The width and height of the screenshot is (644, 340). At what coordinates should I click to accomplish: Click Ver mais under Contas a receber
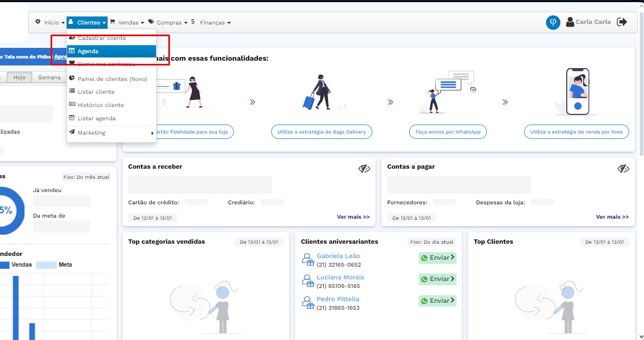(353, 217)
